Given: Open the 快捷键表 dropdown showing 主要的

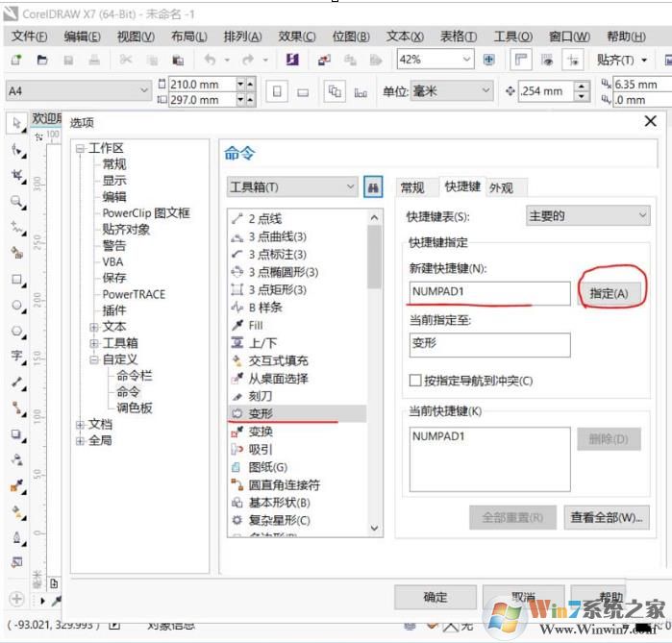Looking at the screenshot, I should point(588,216).
